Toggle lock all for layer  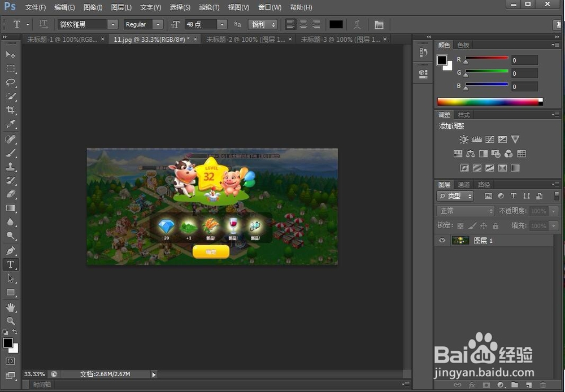[496, 226]
